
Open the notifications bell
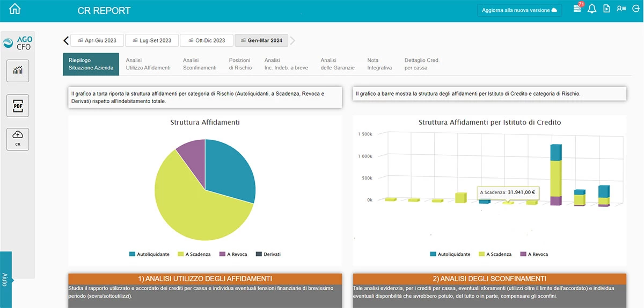coord(592,9)
